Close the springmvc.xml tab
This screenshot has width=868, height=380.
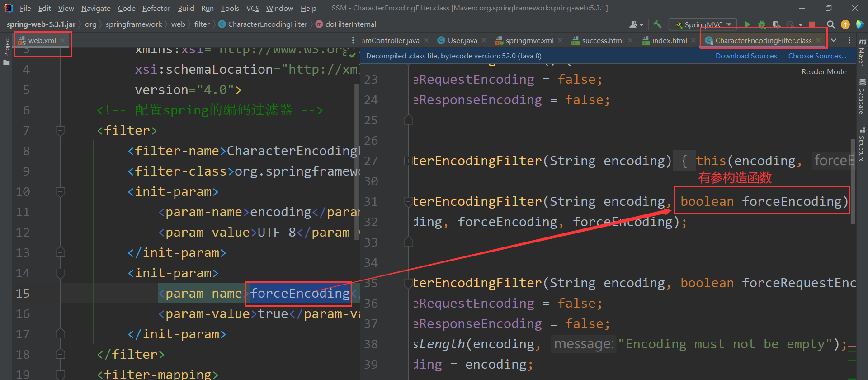(560, 41)
